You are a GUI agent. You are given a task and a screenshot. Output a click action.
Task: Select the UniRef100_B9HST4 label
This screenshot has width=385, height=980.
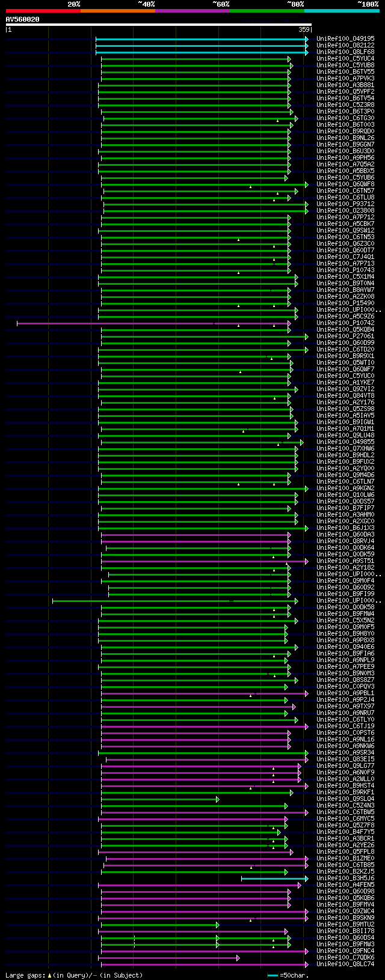click(345, 785)
